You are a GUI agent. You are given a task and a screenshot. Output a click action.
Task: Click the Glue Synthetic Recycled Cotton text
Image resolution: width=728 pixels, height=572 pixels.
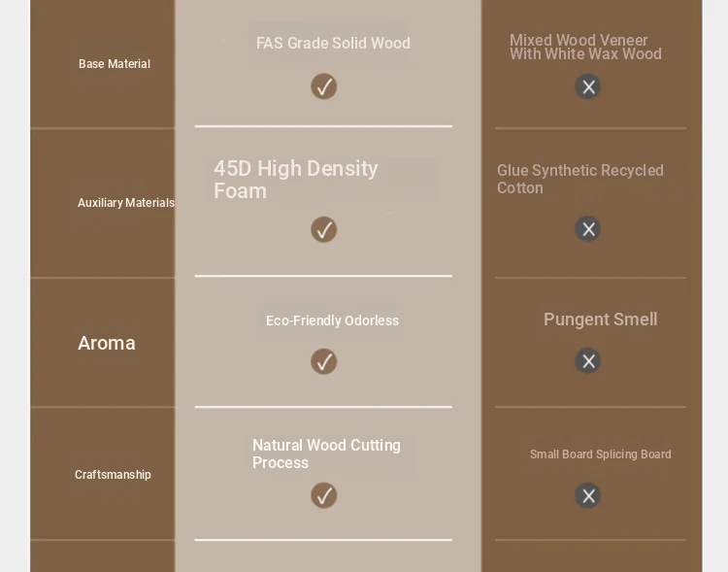tap(579, 179)
